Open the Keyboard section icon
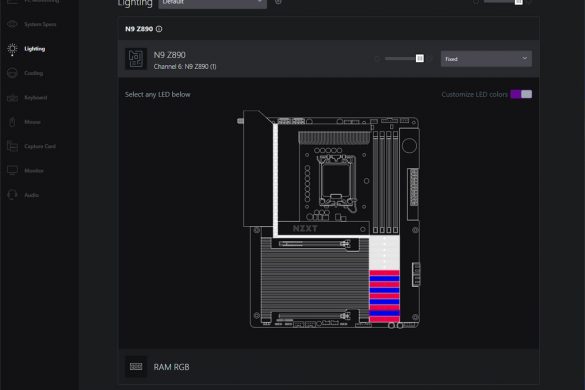Image resolution: width=585 pixels, height=390 pixels. pos(12,98)
